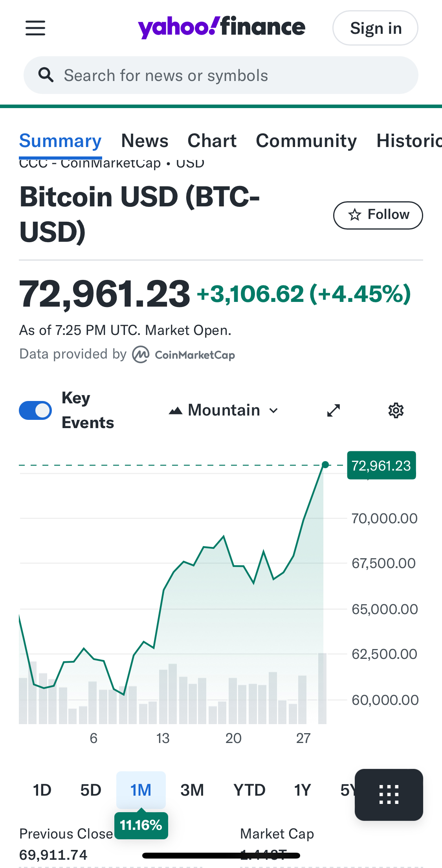The height and width of the screenshot is (868, 442).
Task: Click the 72,961.23 price marker on the chart
Action: pyautogui.click(x=381, y=465)
